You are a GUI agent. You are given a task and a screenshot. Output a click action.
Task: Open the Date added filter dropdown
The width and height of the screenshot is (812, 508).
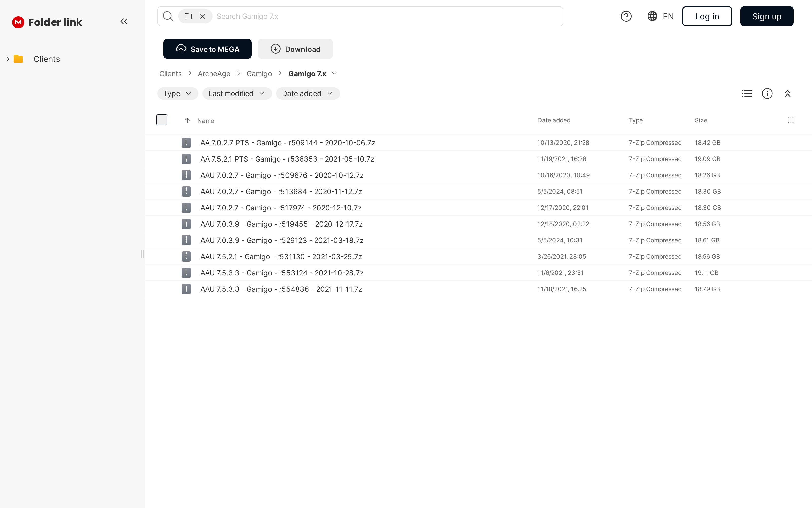[x=308, y=93]
